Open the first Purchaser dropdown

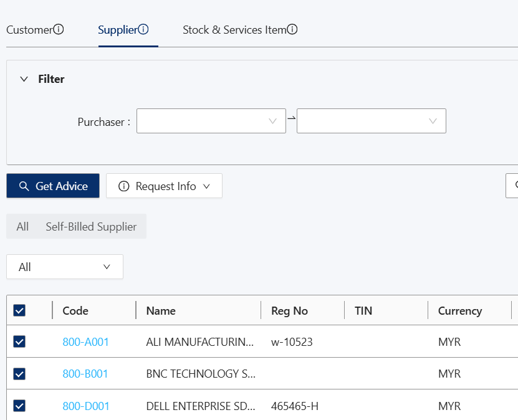click(x=211, y=121)
